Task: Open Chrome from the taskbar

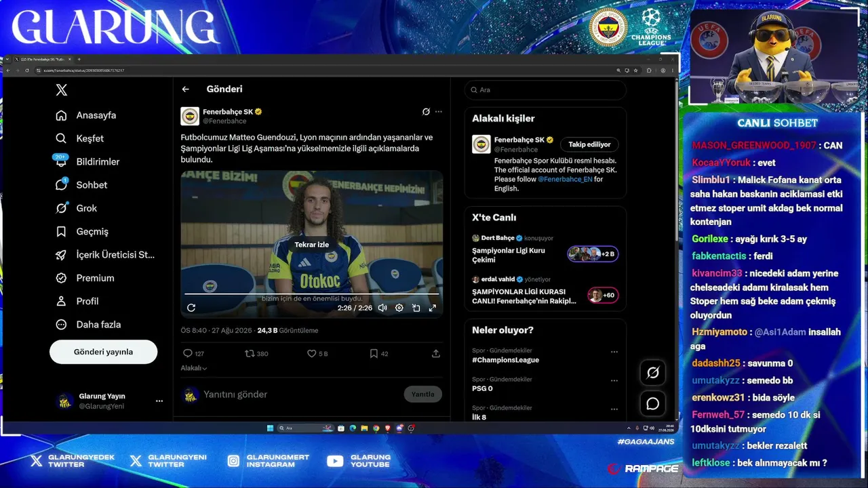Action: [x=376, y=428]
